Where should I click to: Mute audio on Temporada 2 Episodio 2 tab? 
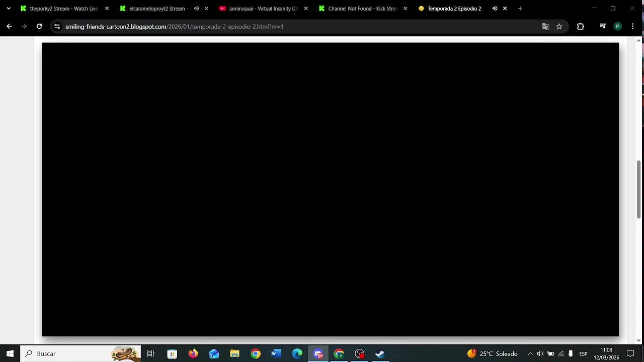pyautogui.click(x=495, y=9)
